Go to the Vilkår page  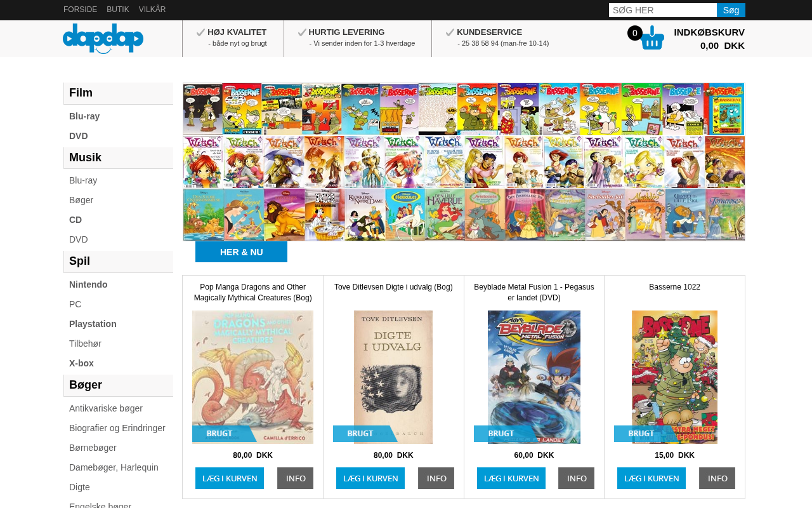152,10
